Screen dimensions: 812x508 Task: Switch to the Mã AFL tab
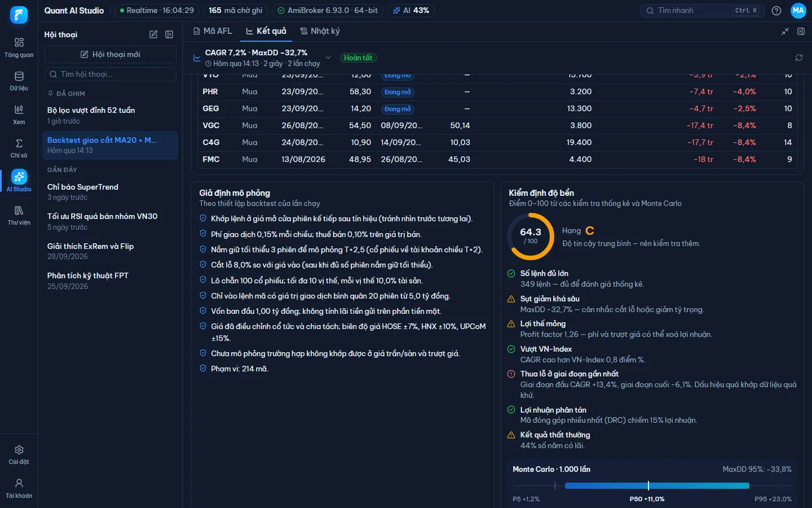[213, 31]
